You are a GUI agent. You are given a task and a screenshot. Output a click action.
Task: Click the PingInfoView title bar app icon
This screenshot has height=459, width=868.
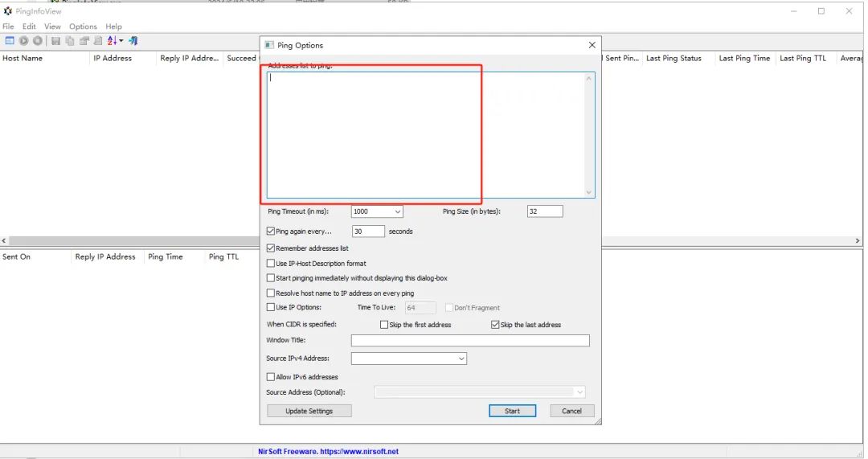coord(8,11)
